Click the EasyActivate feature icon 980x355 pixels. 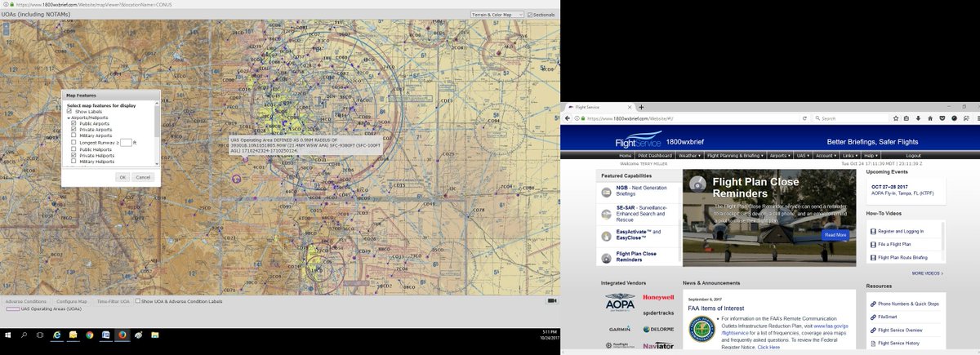coord(606,236)
